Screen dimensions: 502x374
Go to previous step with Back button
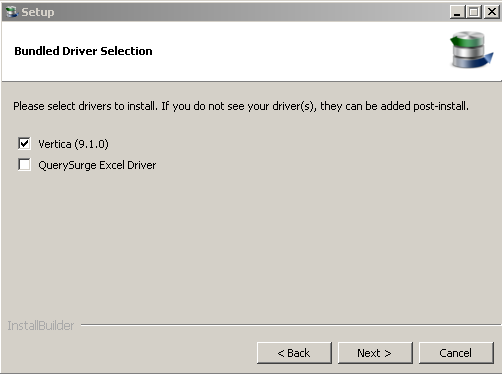point(294,353)
